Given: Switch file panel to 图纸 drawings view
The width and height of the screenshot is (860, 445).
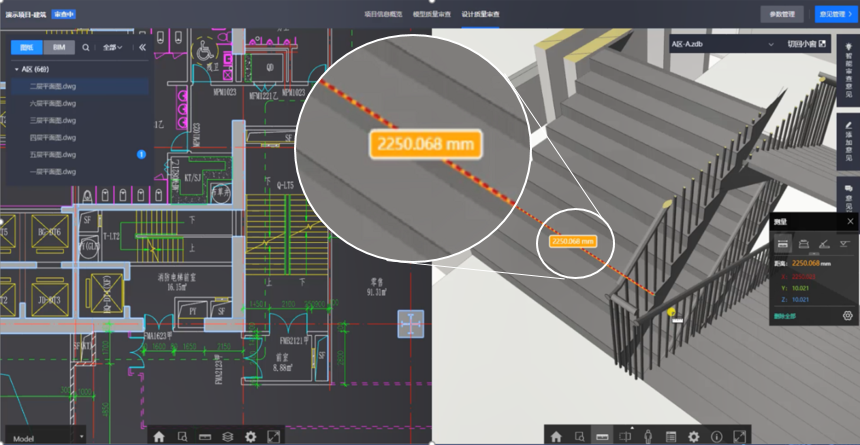Looking at the screenshot, I should [x=27, y=47].
